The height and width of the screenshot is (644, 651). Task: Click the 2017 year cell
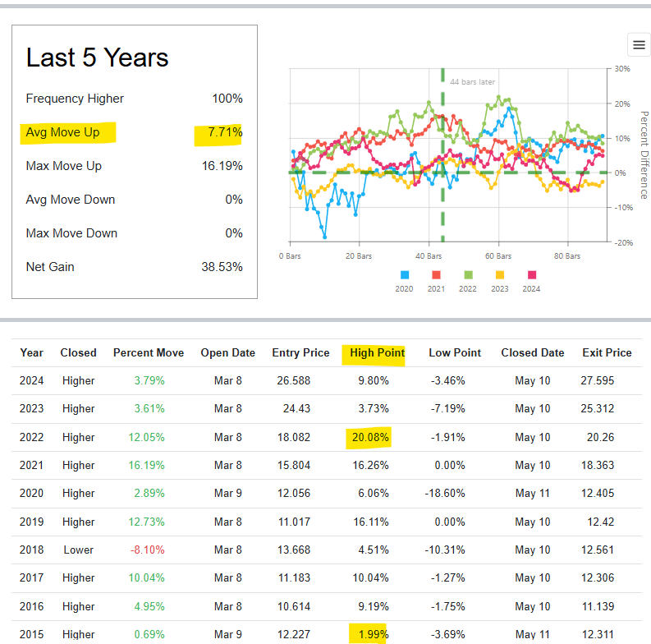[31, 577]
